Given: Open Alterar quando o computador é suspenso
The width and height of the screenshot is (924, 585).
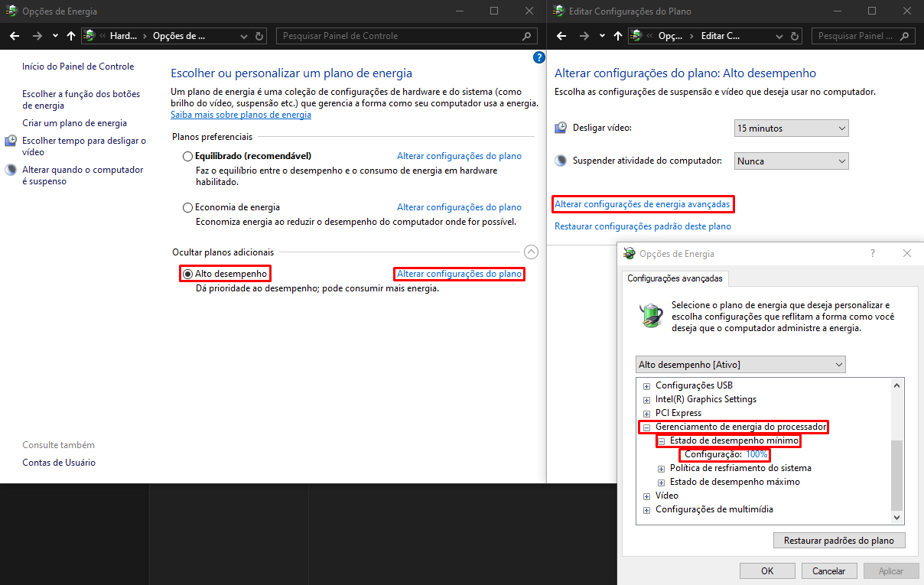Looking at the screenshot, I should coord(83,176).
